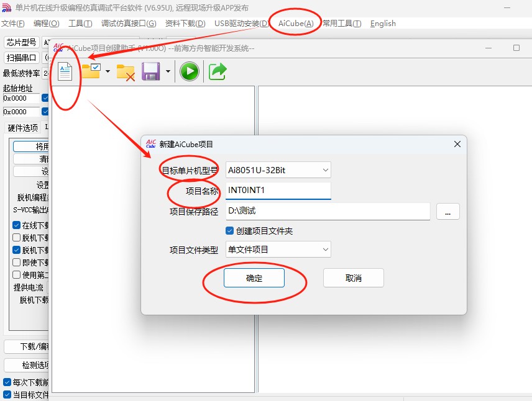Viewport: 532px width, 401px height.
Task: Open the AiCube(A) menu
Action: [296, 24]
